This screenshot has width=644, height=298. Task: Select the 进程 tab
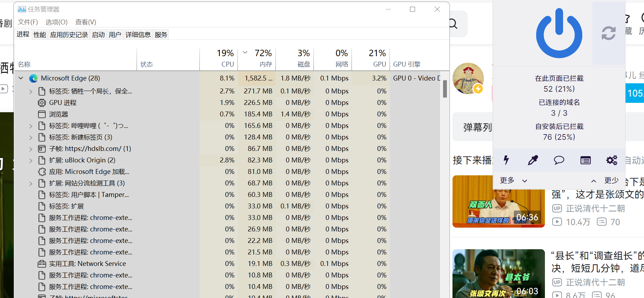pos(23,34)
